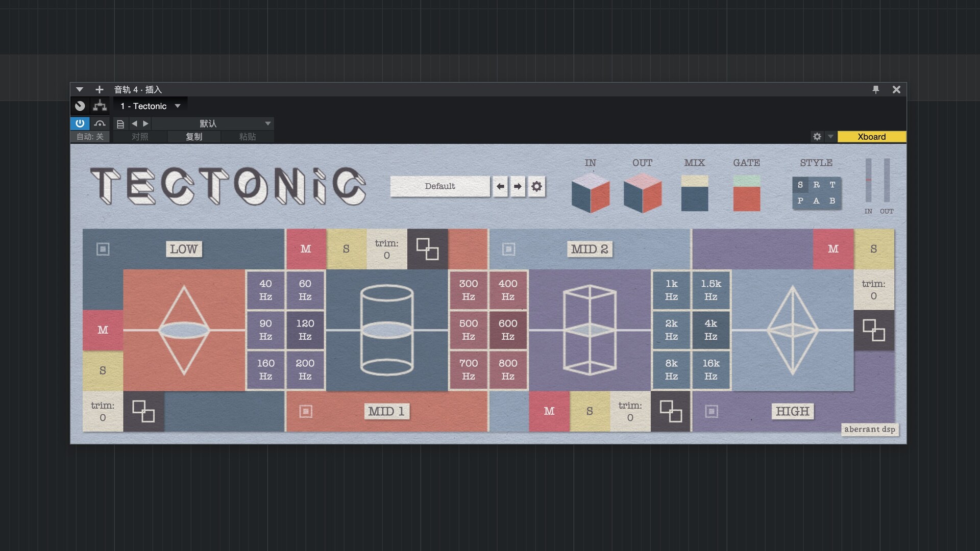The image size is (980, 551).
Task: Select style A
Action: click(x=817, y=201)
